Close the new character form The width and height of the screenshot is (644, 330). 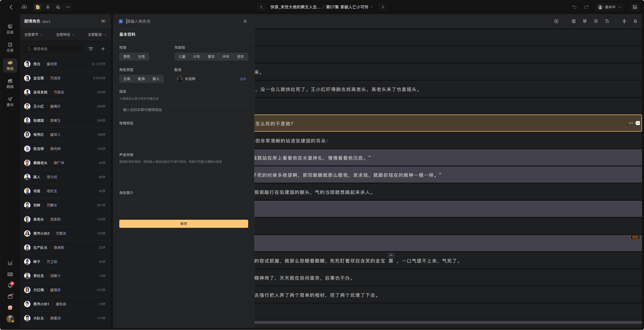click(245, 21)
